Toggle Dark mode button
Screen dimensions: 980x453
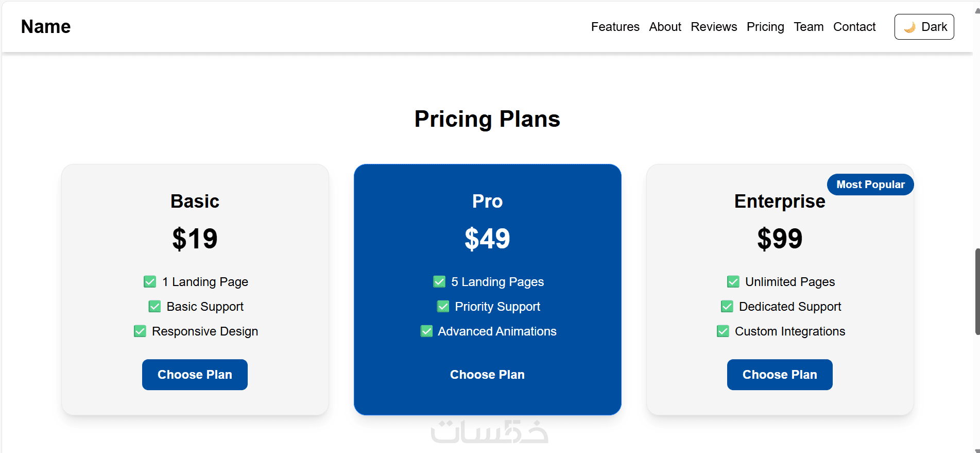pyautogui.click(x=924, y=27)
